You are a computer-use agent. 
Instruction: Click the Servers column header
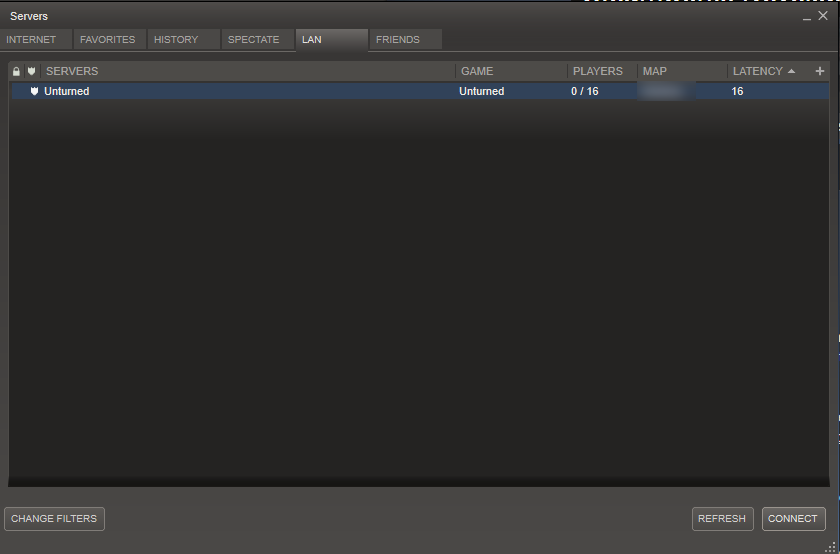point(248,71)
